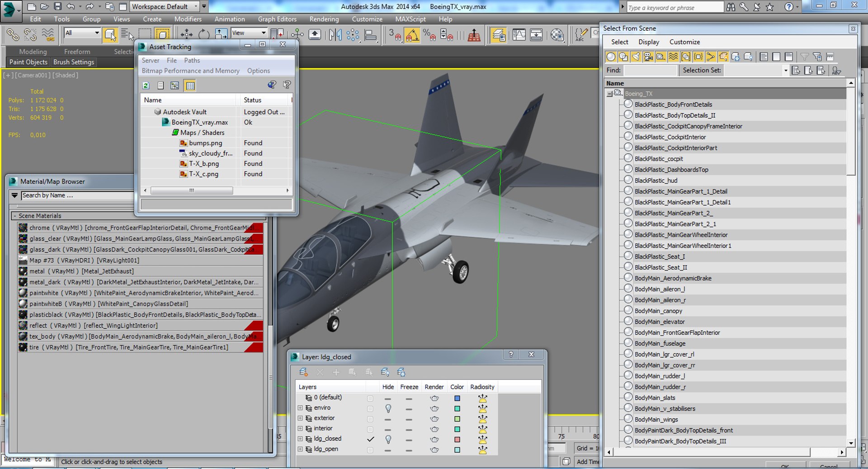Click the Mirror tool in main toolbar
The width and height of the screenshot is (868, 469).
pos(335,35)
